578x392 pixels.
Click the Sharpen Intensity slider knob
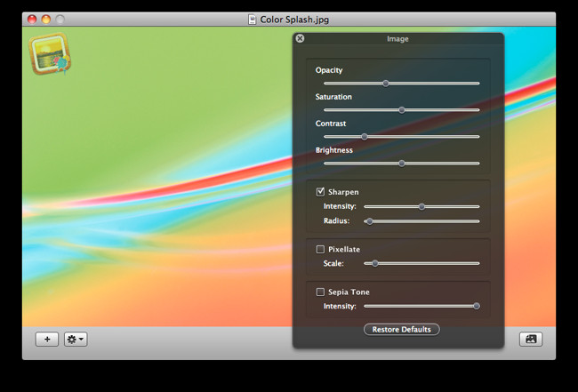click(421, 207)
